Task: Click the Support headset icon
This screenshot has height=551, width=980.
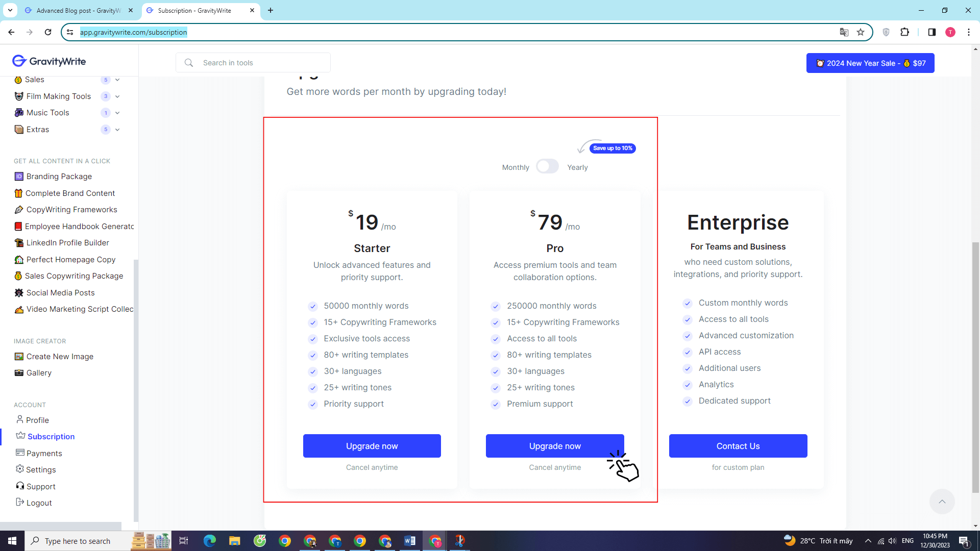Action: click(x=20, y=486)
